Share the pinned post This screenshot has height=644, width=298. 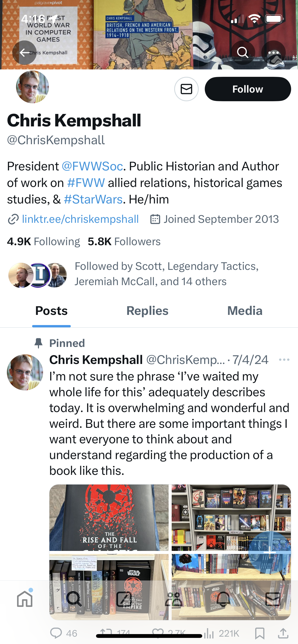point(283,633)
